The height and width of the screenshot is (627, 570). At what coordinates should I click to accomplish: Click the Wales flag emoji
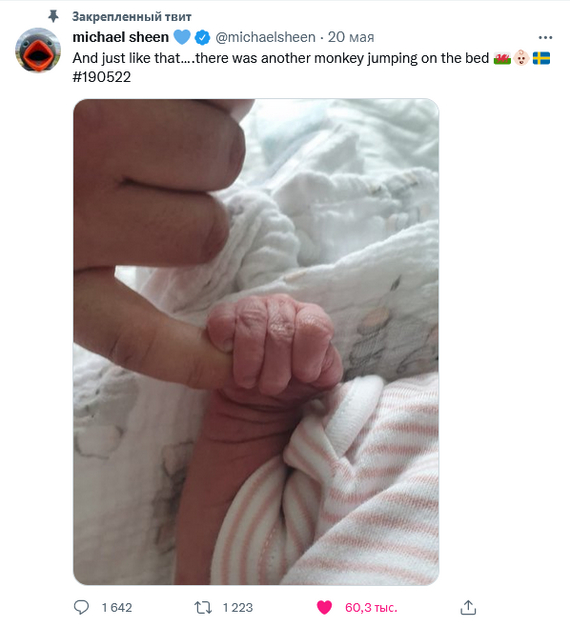(x=502, y=58)
